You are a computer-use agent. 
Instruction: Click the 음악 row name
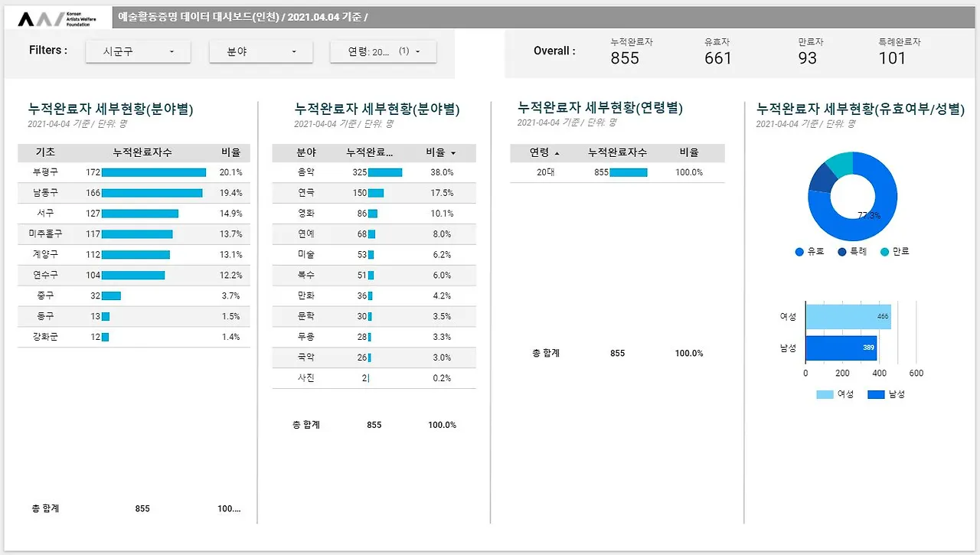click(306, 172)
